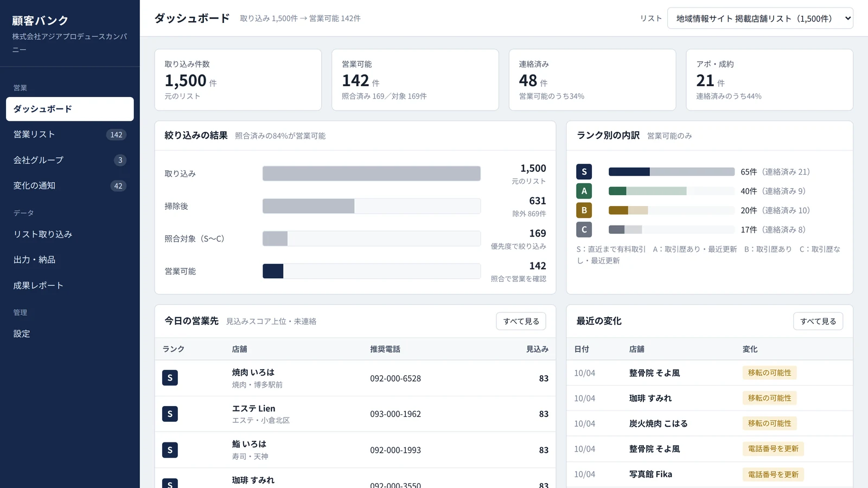Click the S badge beside 鮨 いろは
Screen dimensions: 868x488
click(170, 450)
